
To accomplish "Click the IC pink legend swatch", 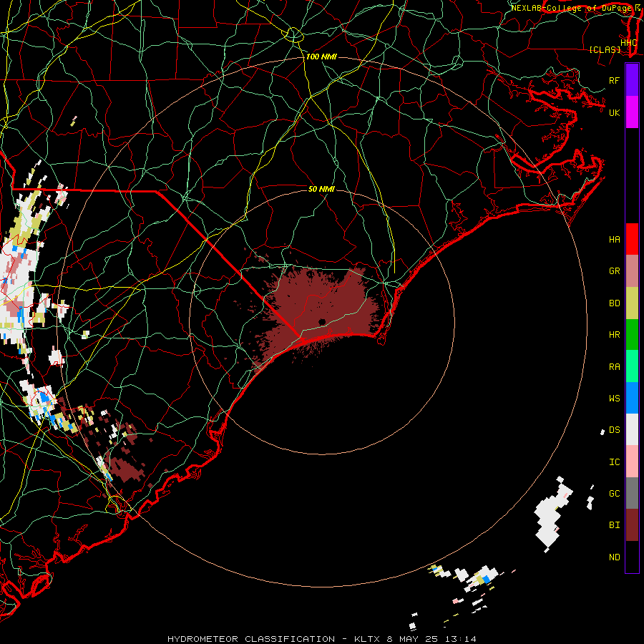I will (632, 462).
